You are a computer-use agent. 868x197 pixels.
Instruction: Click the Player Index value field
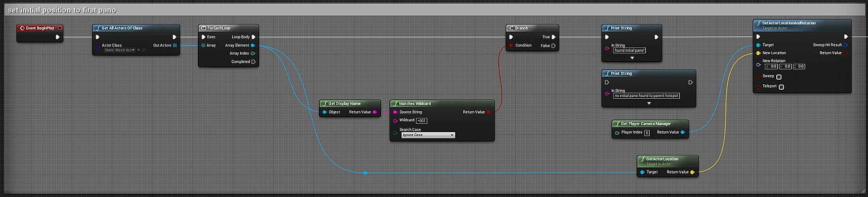coord(647,133)
